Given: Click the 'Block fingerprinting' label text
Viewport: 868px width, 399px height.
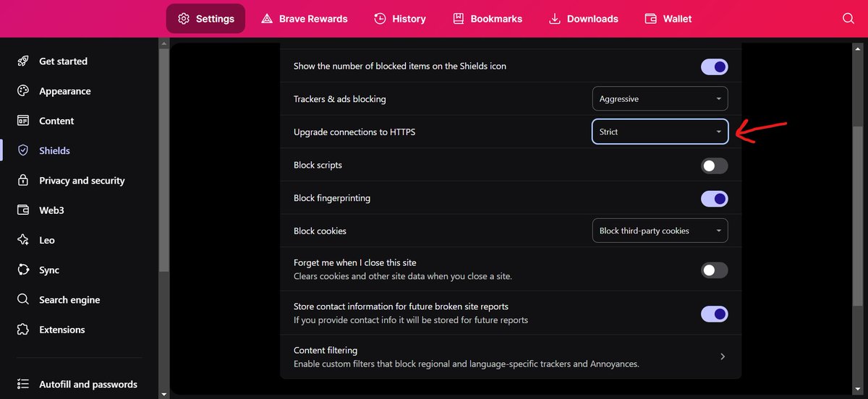Looking at the screenshot, I should pos(332,198).
